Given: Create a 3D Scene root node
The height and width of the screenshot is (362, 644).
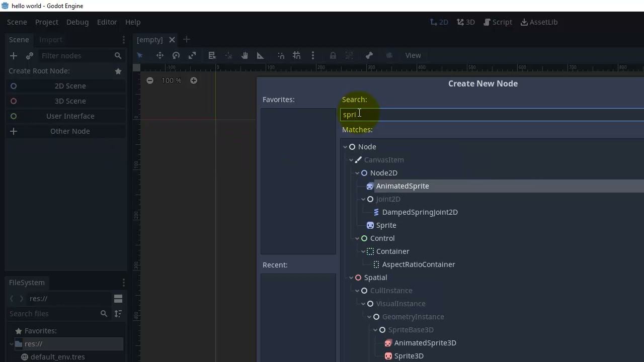Looking at the screenshot, I should 65,101.
